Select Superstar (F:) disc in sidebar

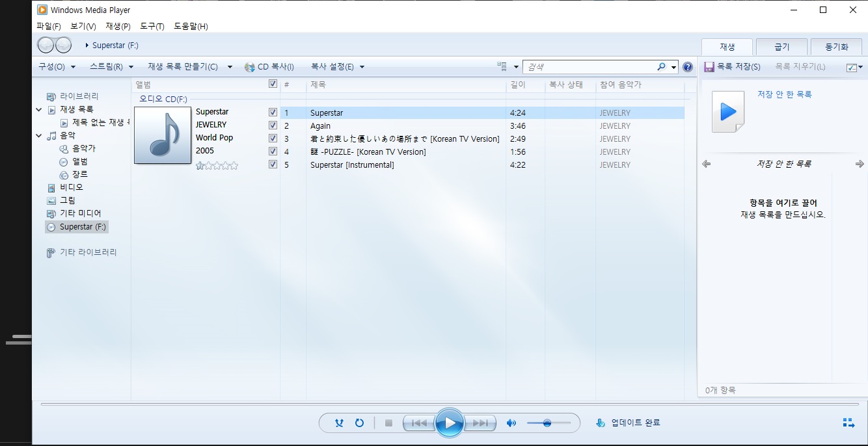point(77,227)
